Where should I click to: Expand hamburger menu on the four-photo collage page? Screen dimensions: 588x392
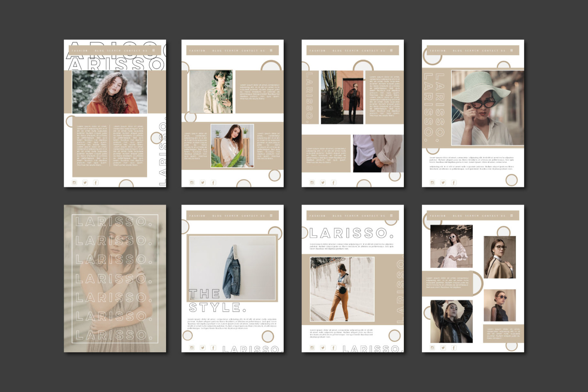coord(512,216)
